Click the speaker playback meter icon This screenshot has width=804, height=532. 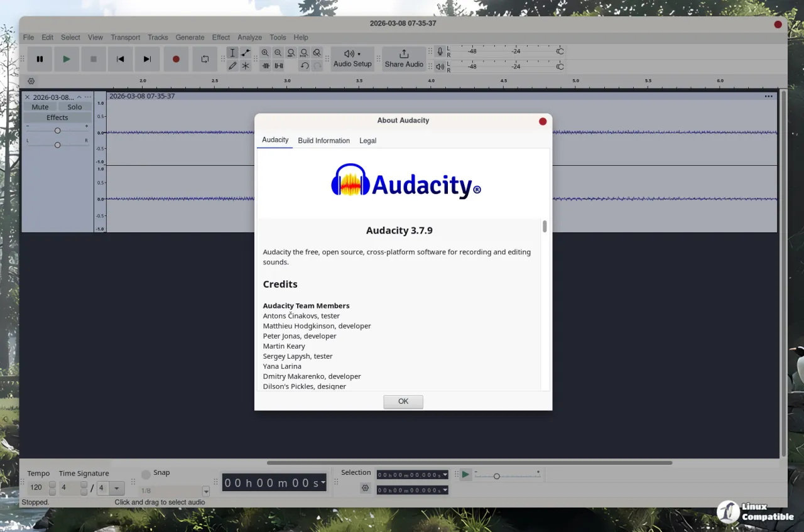click(x=440, y=67)
